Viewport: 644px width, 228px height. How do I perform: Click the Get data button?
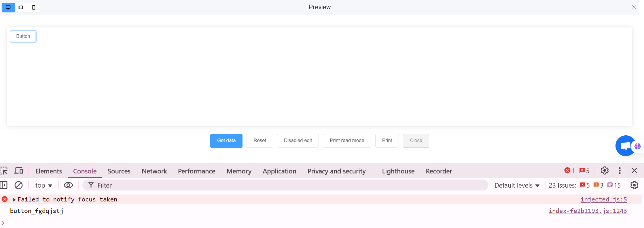coord(226,141)
